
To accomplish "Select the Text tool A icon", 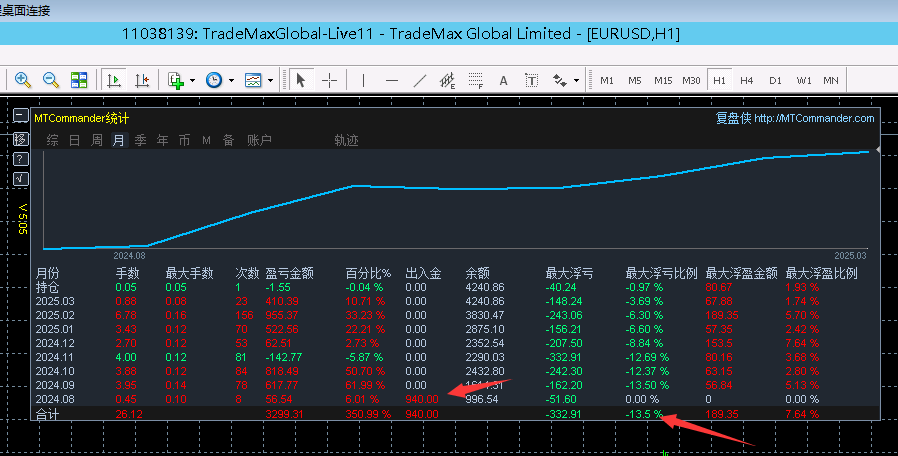I will tap(503, 81).
